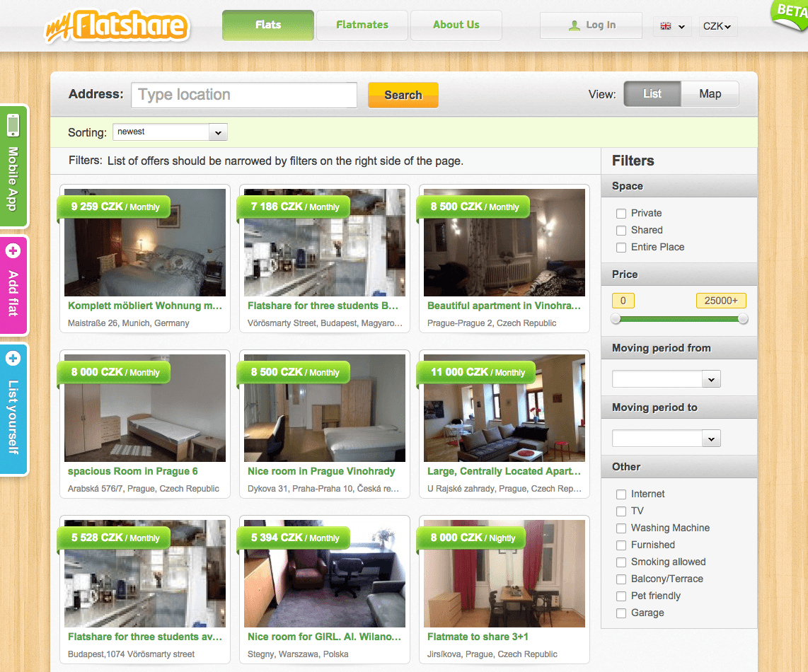This screenshot has width=808, height=672.
Task: Click the UK flag language icon
Action: click(x=666, y=25)
